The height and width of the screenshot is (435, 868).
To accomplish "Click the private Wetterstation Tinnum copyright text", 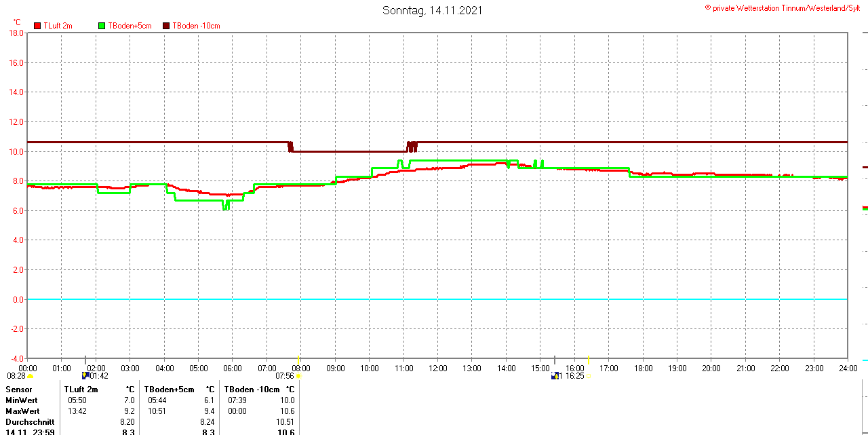I will click(785, 8).
